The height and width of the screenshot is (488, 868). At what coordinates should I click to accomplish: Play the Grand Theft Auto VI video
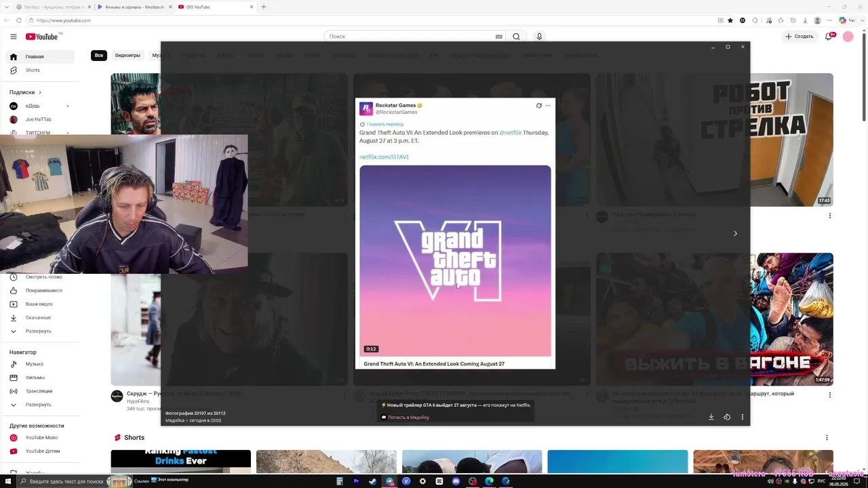pos(455,261)
